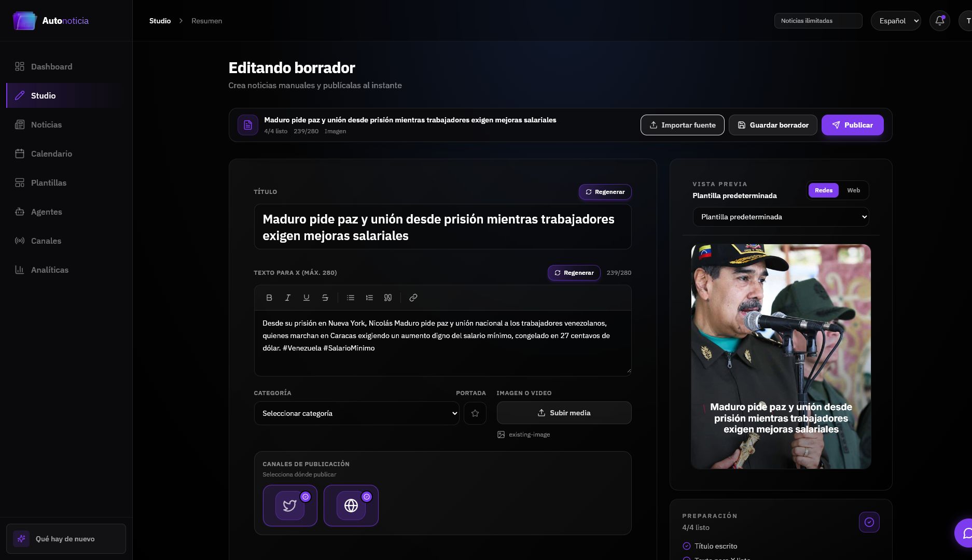Open the Dashboard sidebar item
Image resolution: width=972 pixels, height=560 pixels.
tap(66, 66)
